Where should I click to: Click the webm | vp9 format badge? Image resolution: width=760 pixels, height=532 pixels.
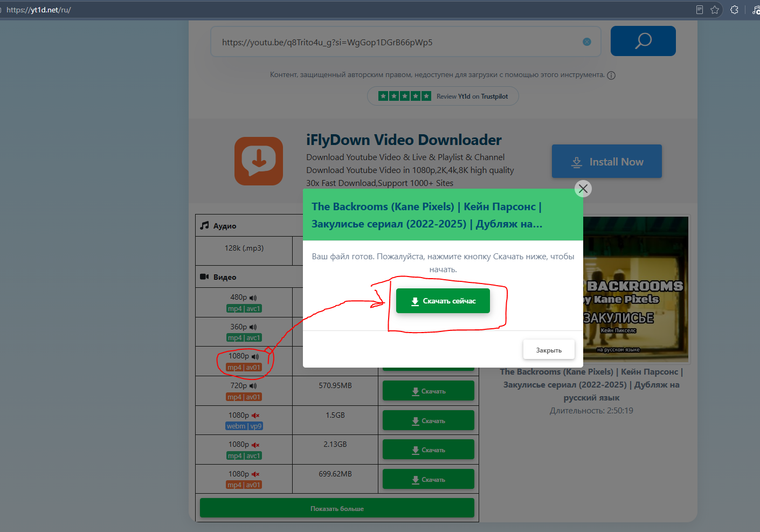(244, 426)
